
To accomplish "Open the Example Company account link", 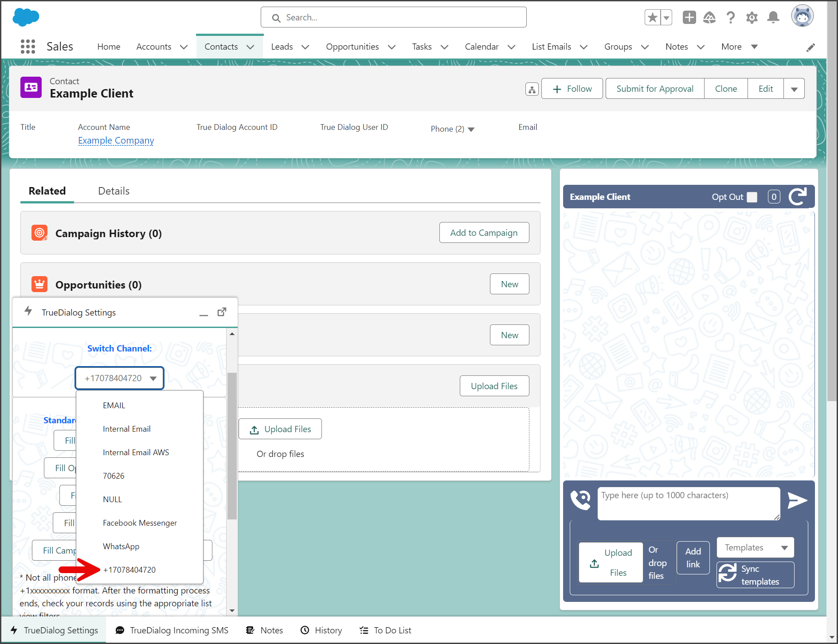I will tap(116, 141).
